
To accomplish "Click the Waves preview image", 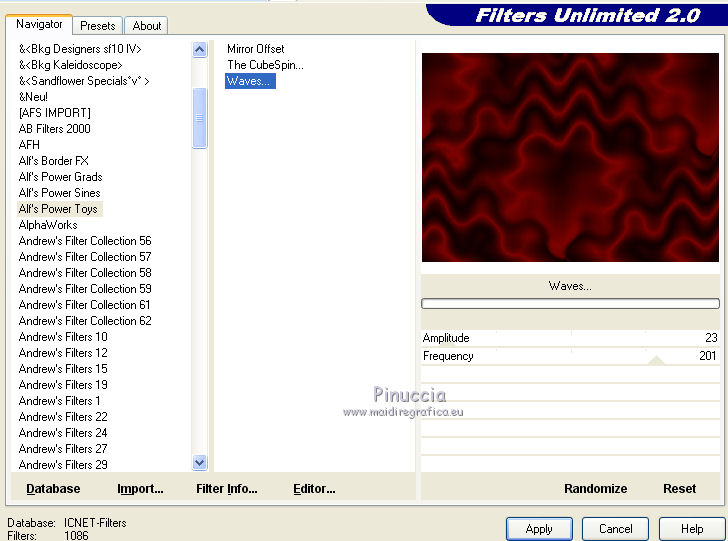I will (570, 157).
